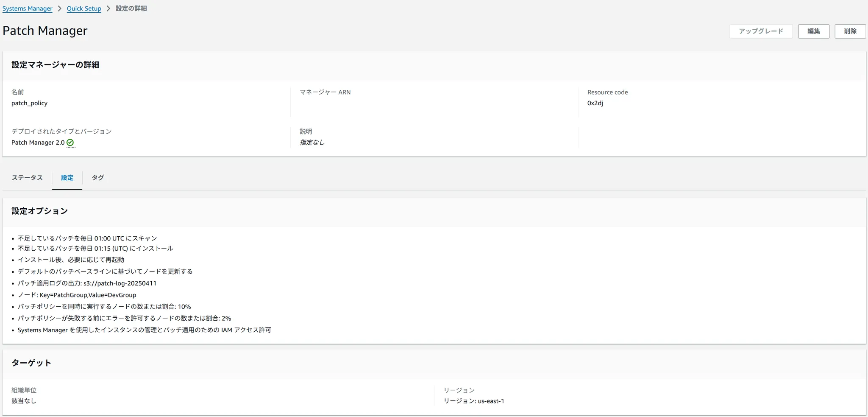The width and height of the screenshot is (868, 417).
Task: Click the s3://patch-log-20250411 log output line
Action: click(x=87, y=283)
